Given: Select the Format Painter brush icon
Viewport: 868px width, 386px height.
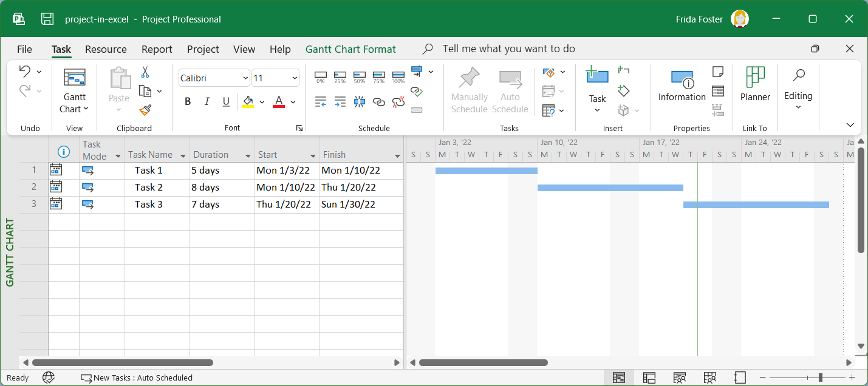Looking at the screenshot, I should [145, 110].
